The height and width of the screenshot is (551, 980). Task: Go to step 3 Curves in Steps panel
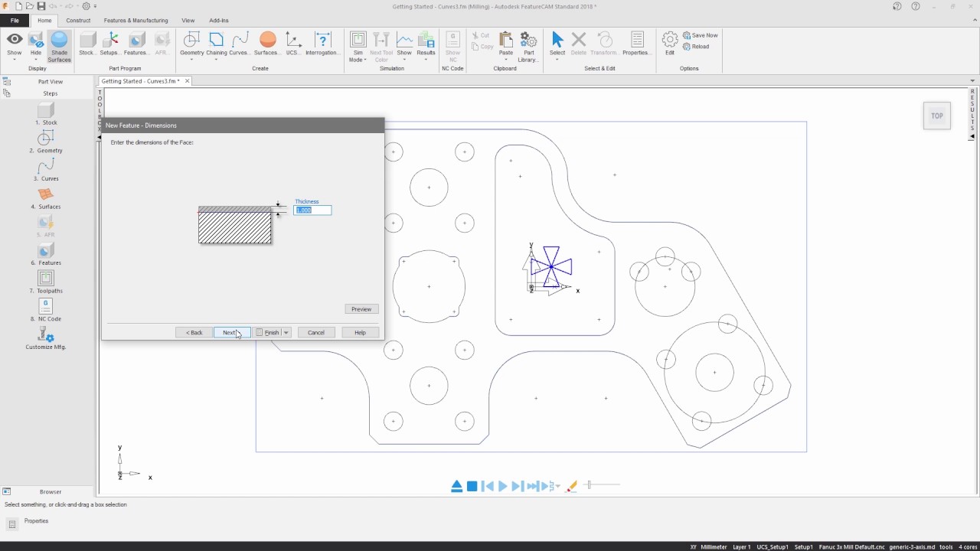tap(46, 170)
